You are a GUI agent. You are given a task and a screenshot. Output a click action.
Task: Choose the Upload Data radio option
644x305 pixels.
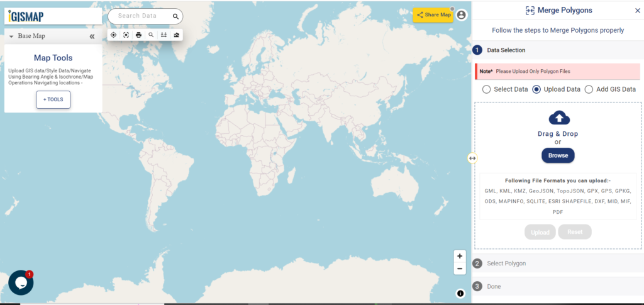[x=557, y=89]
